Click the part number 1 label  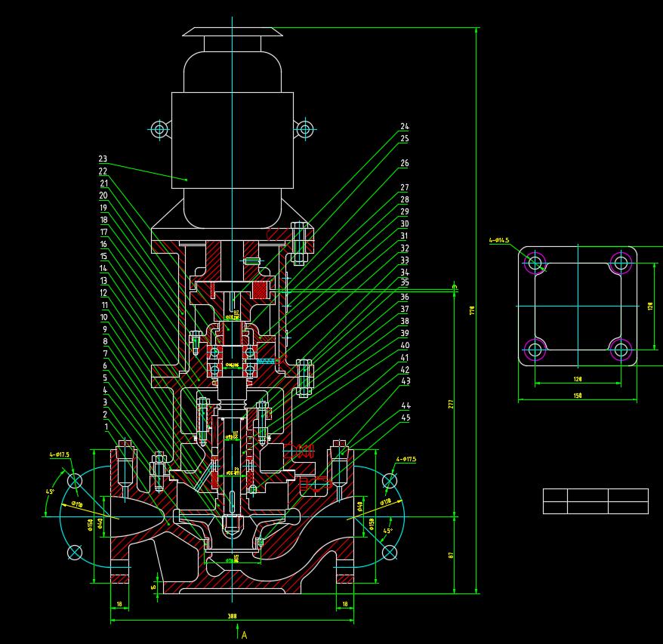point(106,427)
